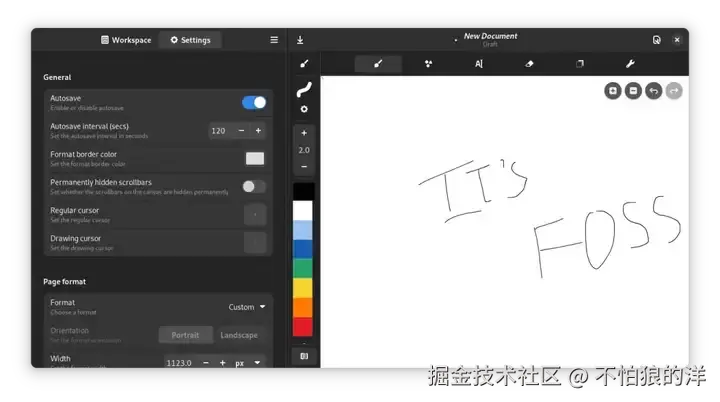Decrease the page Width value
The width and height of the screenshot is (720, 402).
click(x=206, y=363)
